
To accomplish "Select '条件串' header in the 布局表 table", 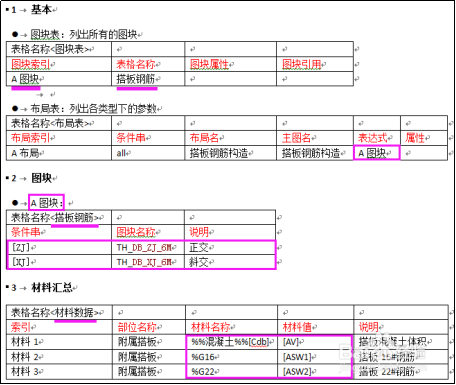I will [131, 138].
